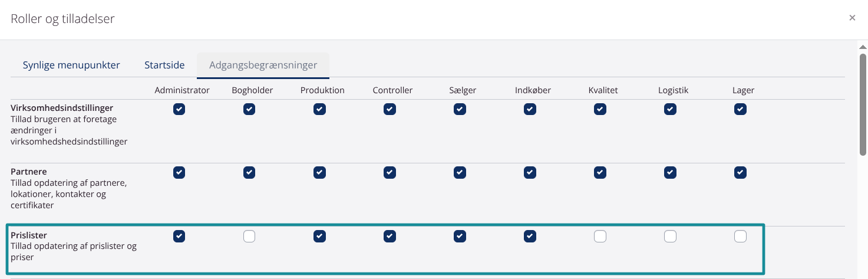Disable Prislister for Sælger role
Image resolution: width=868 pixels, height=279 pixels.
click(x=460, y=237)
